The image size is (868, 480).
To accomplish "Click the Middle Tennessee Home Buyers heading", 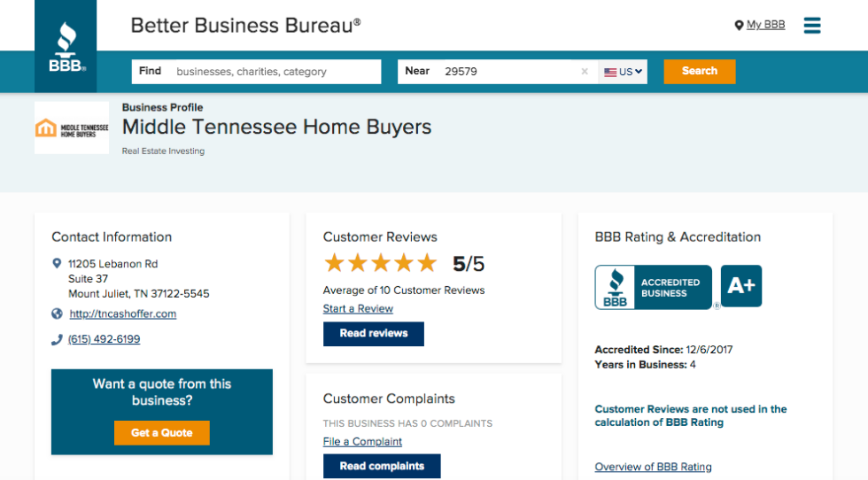I will [x=276, y=128].
